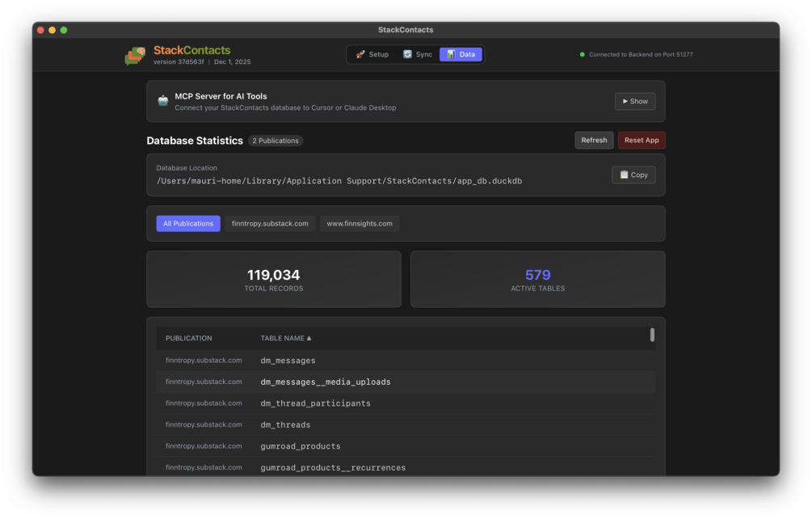Click Connected to Backend on Port 51277
Image resolution: width=812 pixels, height=519 pixels.
point(641,54)
